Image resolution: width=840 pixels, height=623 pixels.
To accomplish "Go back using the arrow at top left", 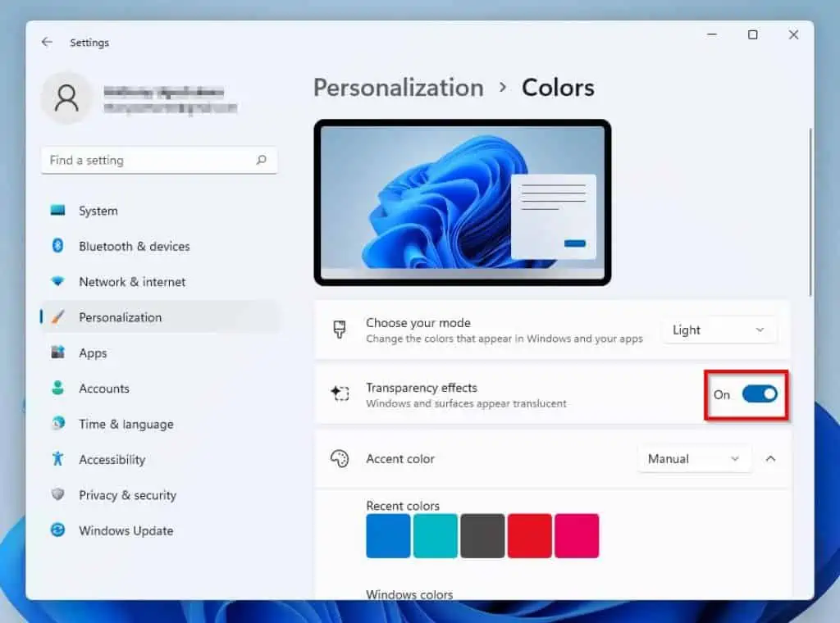I will (x=46, y=42).
